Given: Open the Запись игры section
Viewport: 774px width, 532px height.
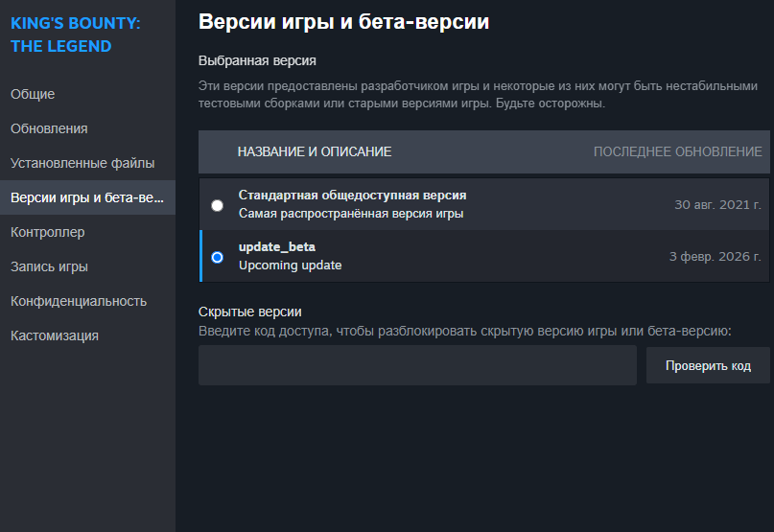Looking at the screenshot, I should coord(87,266).
